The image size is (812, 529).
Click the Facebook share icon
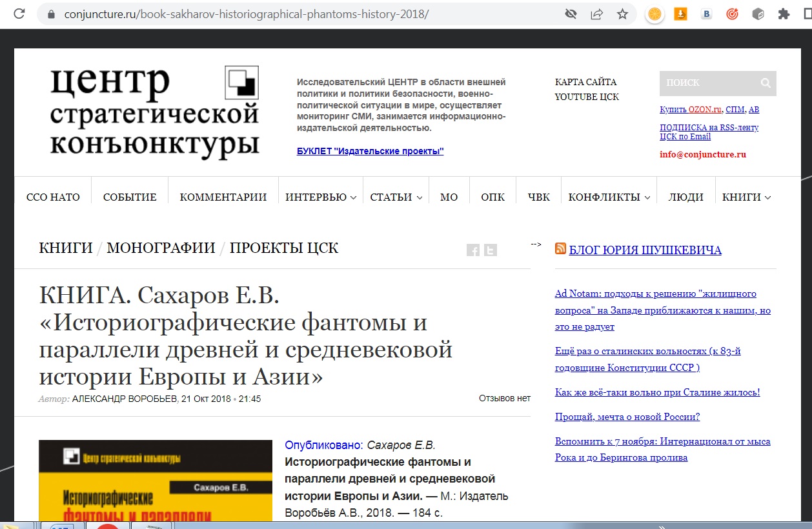472,250
